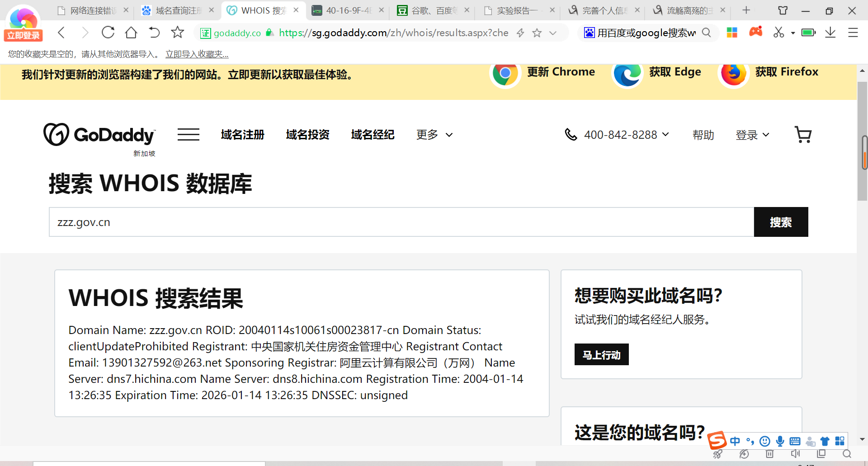Click the 马上行动 button

click(601, 355)
